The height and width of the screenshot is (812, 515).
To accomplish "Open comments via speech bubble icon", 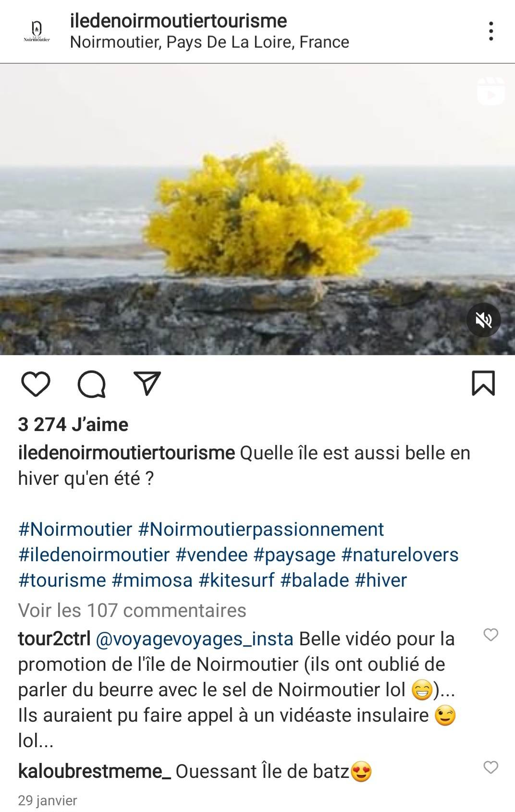I will [x=91, y=384].
